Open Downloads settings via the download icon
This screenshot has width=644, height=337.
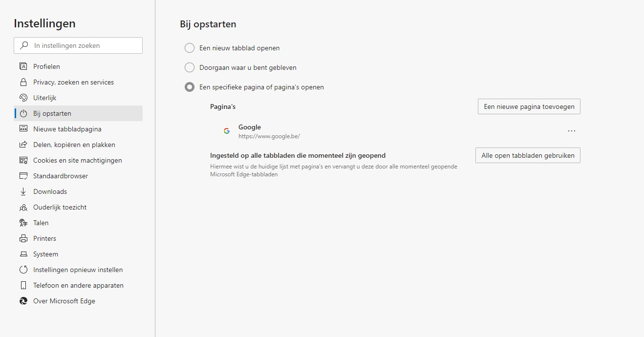click(x=23, y=191)
